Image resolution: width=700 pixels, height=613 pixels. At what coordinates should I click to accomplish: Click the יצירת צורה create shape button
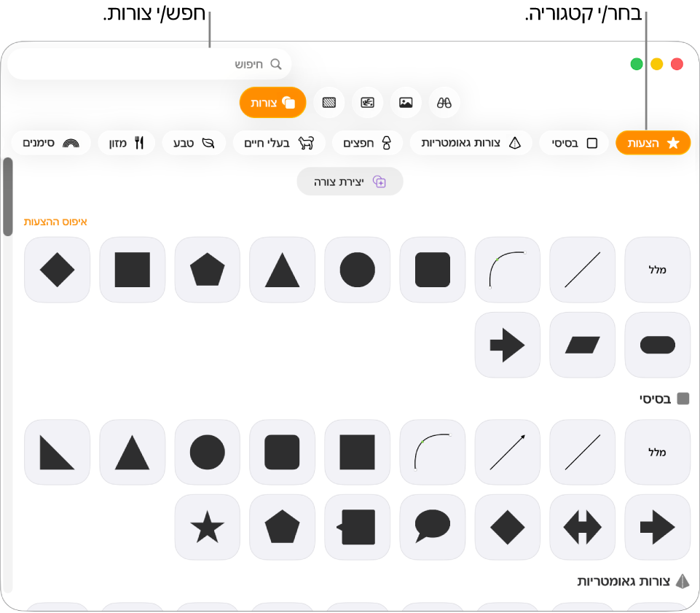tap(350, 181)
